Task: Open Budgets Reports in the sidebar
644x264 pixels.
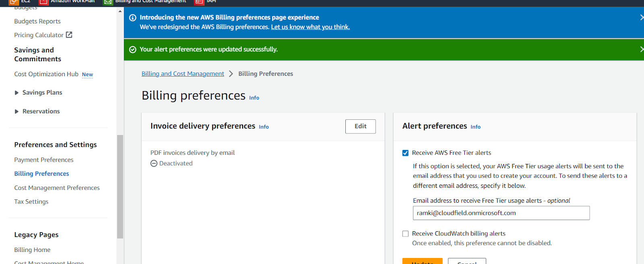Action: coord(37,21)
